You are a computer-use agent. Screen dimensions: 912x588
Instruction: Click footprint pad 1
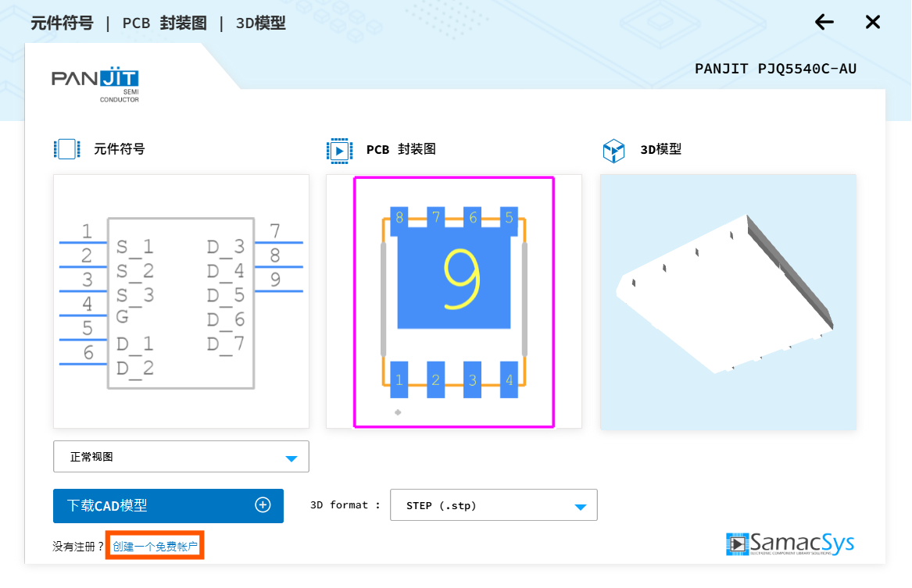[x=399, y=380]
